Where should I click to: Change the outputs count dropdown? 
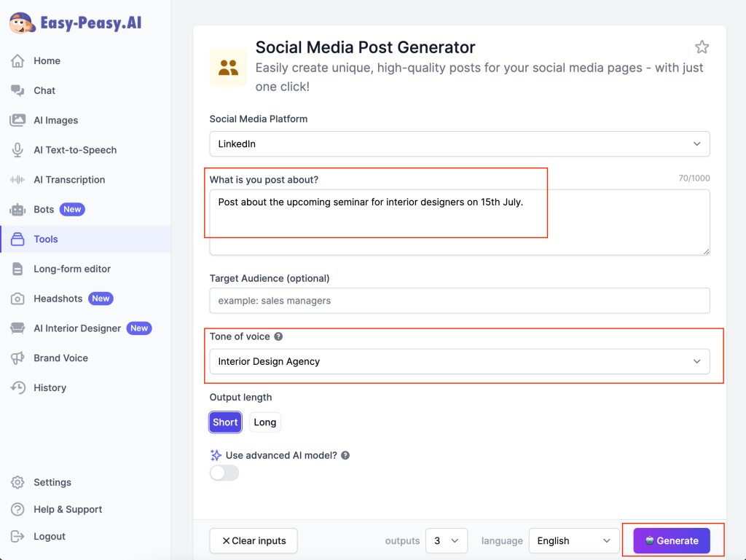(x=446, y=541)
